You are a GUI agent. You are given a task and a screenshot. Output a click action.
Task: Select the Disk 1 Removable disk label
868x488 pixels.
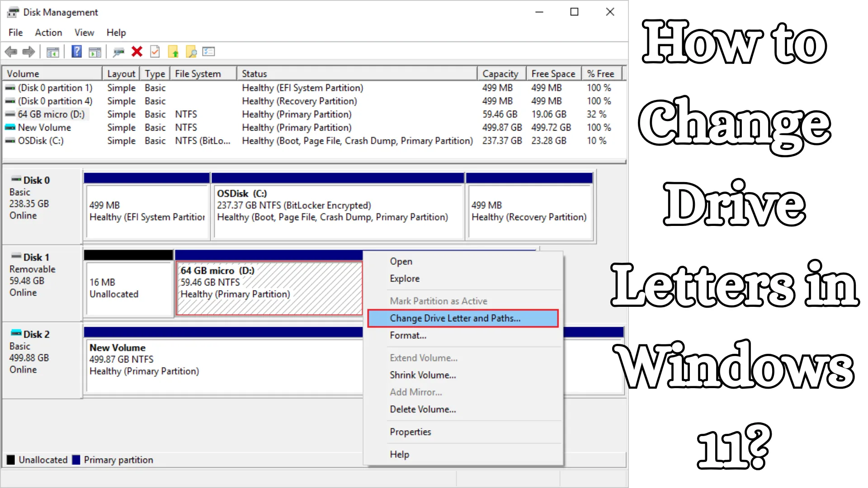(x=42, y=283)
